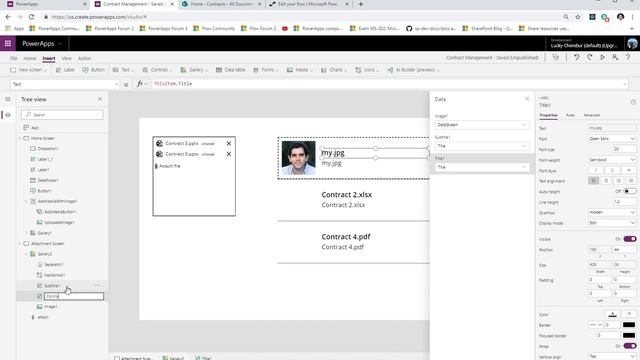Viewport: 640px width, 360px height.
Task: Open the Font dropdown showing Open Sans
Action: pyautogui.click(x=612, y=139)
